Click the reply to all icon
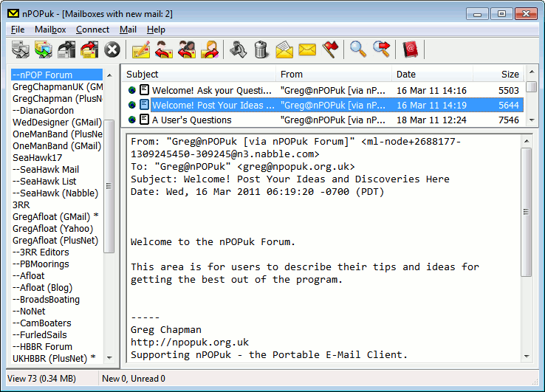This screenshot has height=392, width=545. coord(187,49)
